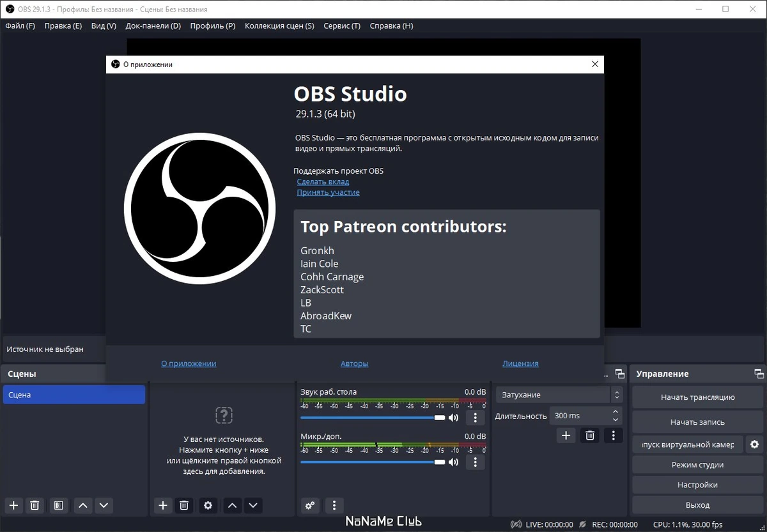Open scene filters icon in Scenes panel
Viewport: 767px width, 532px height.
(58, 505)
